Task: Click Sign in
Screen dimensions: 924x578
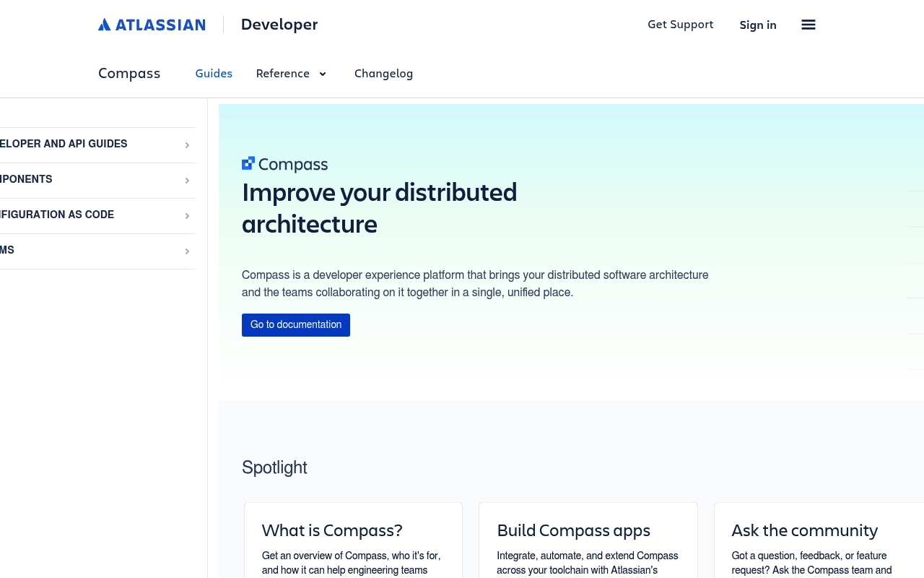Action: [758, 25]
